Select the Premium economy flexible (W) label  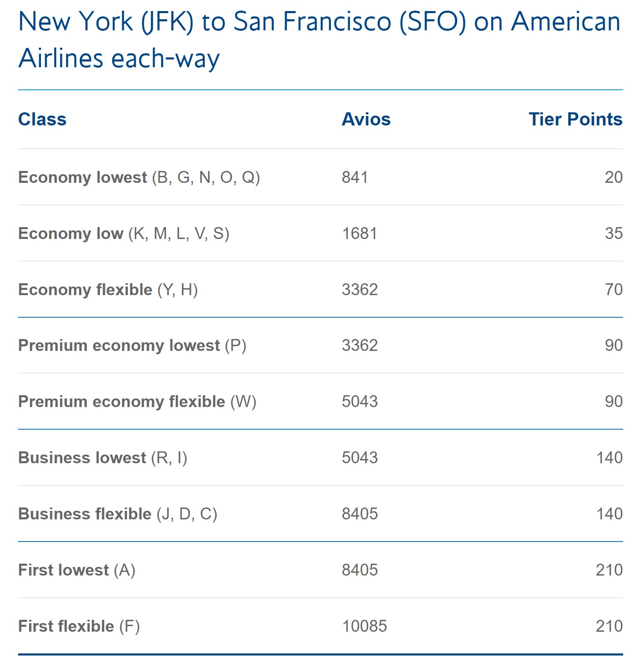click(137, 402)
